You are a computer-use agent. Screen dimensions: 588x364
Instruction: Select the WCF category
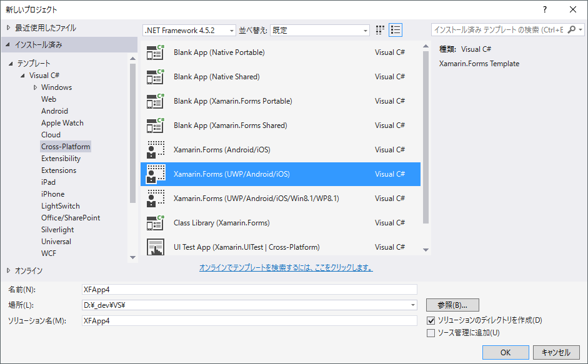[x=49, y=253]
